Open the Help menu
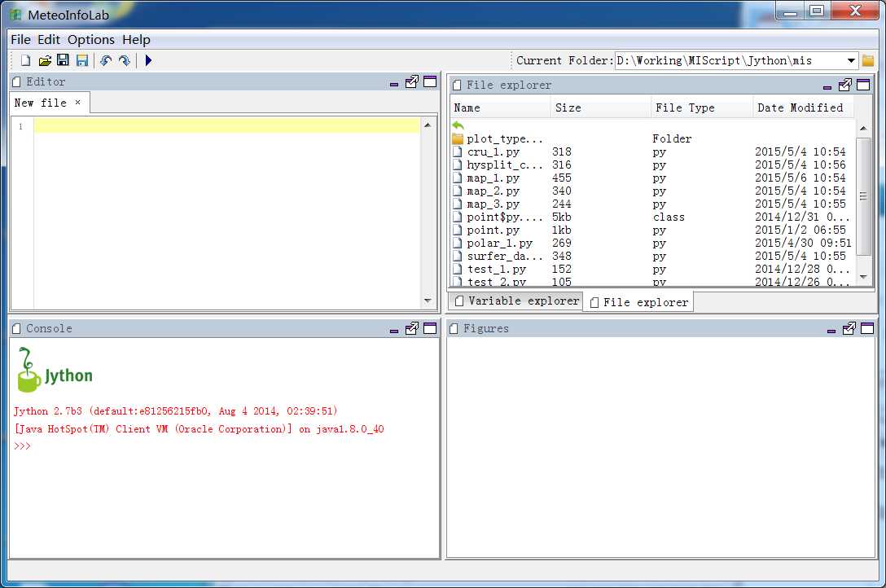This screenshot has width=886, height=588. coord(136,40)
